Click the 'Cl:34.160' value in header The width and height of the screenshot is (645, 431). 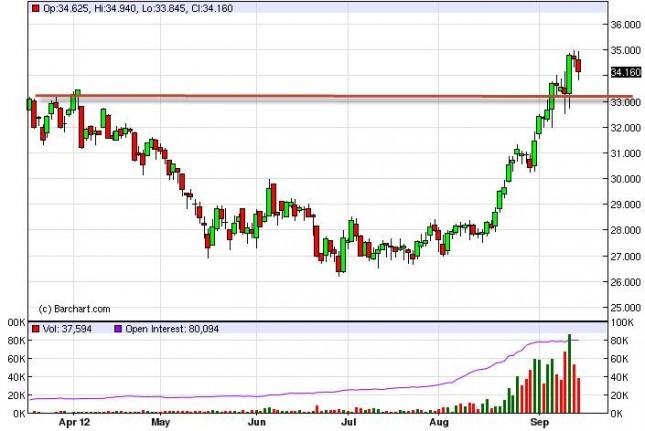click(212, 8)
